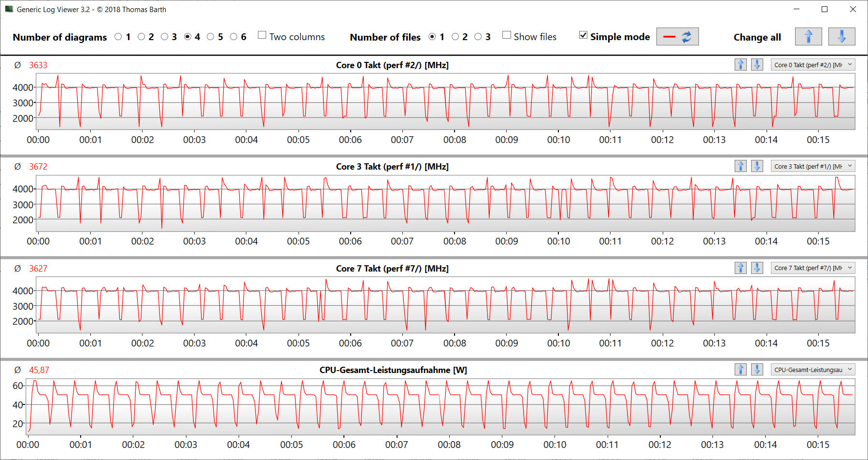Click the red line refresh button
Screen dimensions: 868x460
(x=677, y=37)
